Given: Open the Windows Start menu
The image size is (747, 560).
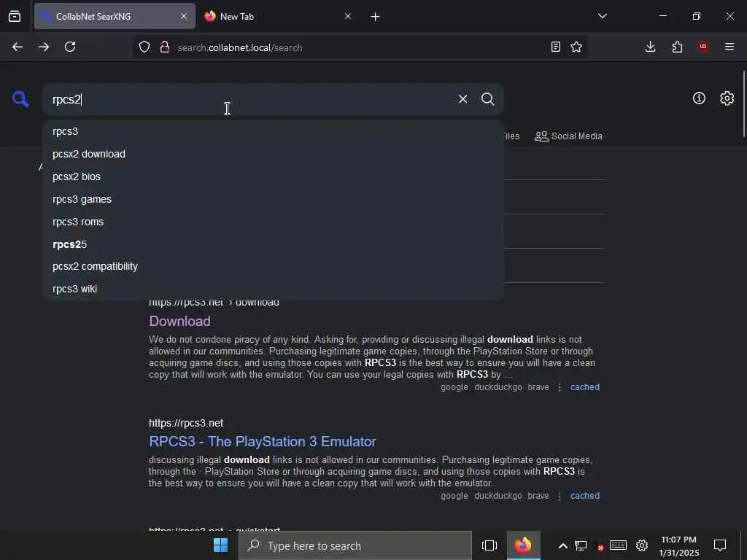Looking at the screenshot, I should (x=220, y=545).
